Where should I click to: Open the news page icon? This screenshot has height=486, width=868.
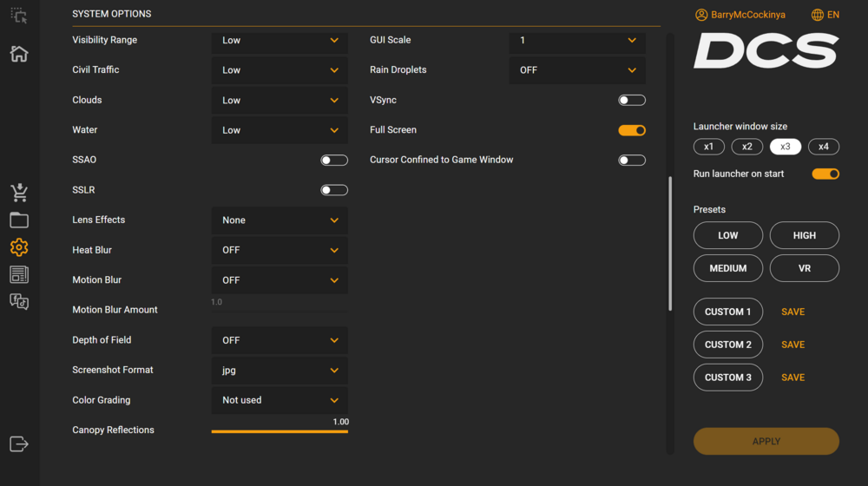19,275
